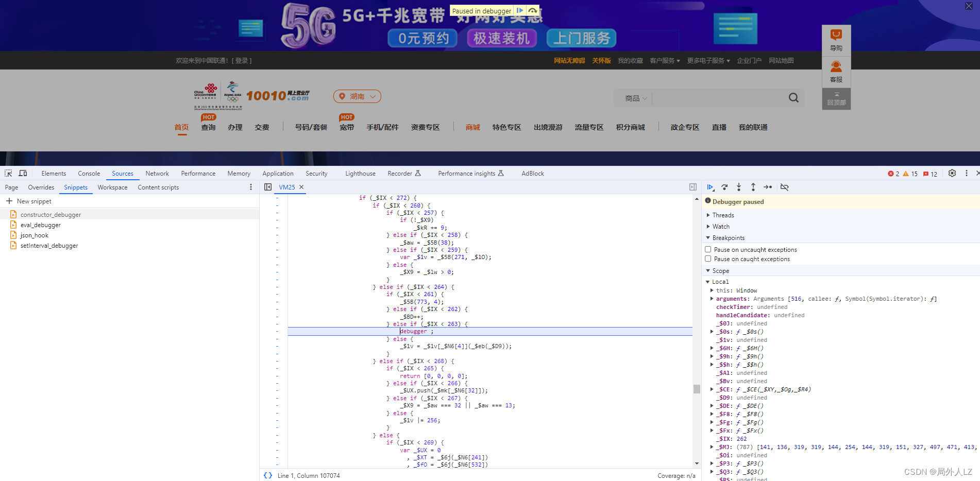Open the issues badge showing 12
The image size is (980, 481).
(930, 174)
